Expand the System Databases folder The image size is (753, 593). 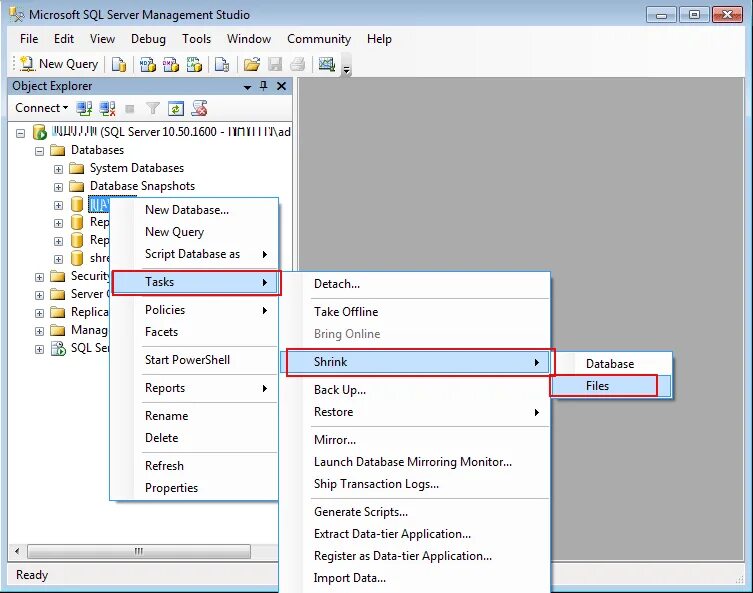58,169
